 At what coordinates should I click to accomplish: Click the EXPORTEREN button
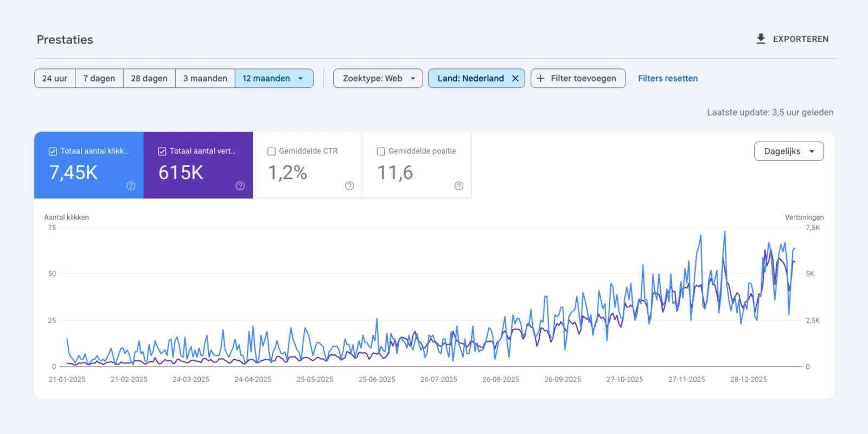[x=792, y=39]
